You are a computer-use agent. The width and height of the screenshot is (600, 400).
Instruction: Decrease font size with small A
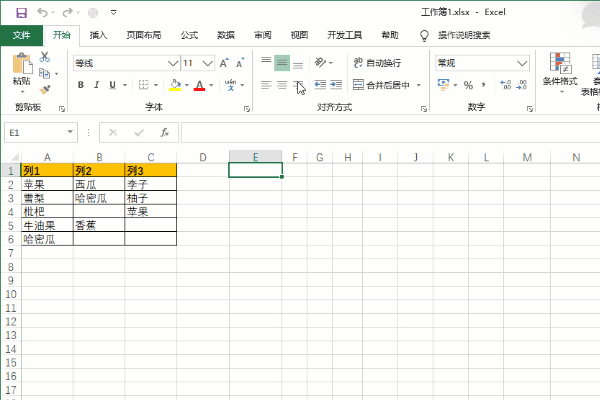pyautogui.click(x=240, y=63)
